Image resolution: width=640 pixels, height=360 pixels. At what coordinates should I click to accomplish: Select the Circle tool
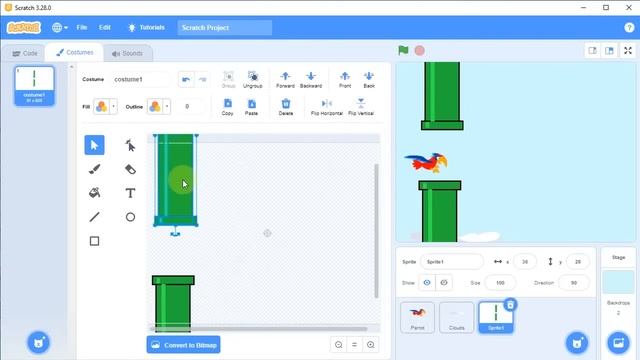(x=130, y=217)
